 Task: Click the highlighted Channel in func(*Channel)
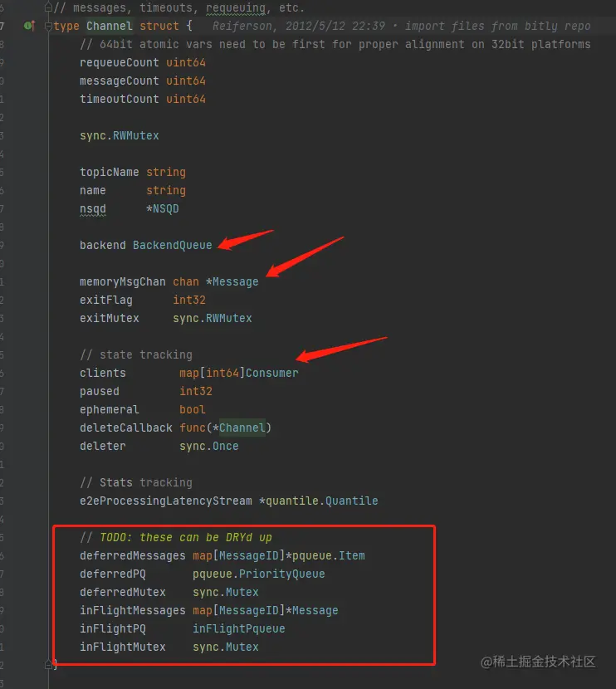coord(242,428)
